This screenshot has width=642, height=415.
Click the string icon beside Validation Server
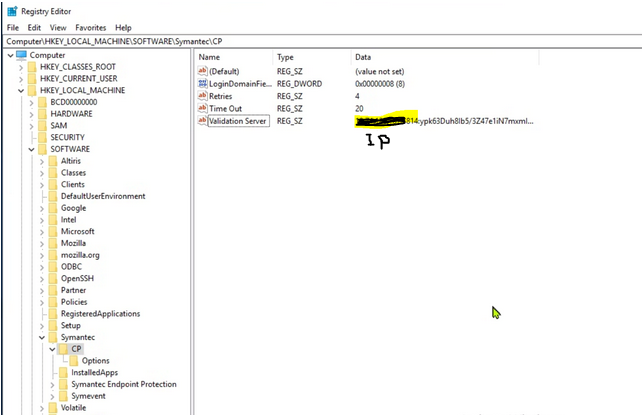point(202,121)
